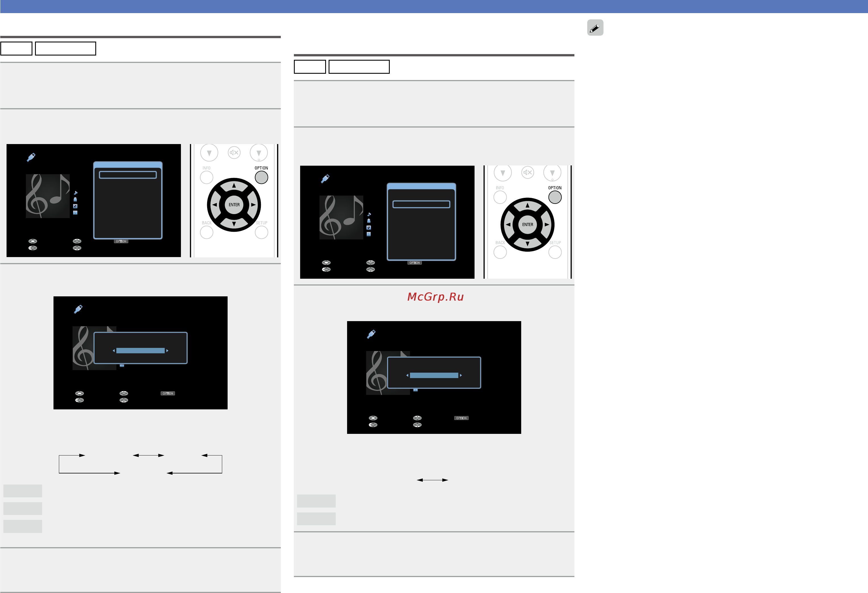868x593 pixels.
Task: Click USB icon in right page's top screen
Action: [x=325, y=179]
